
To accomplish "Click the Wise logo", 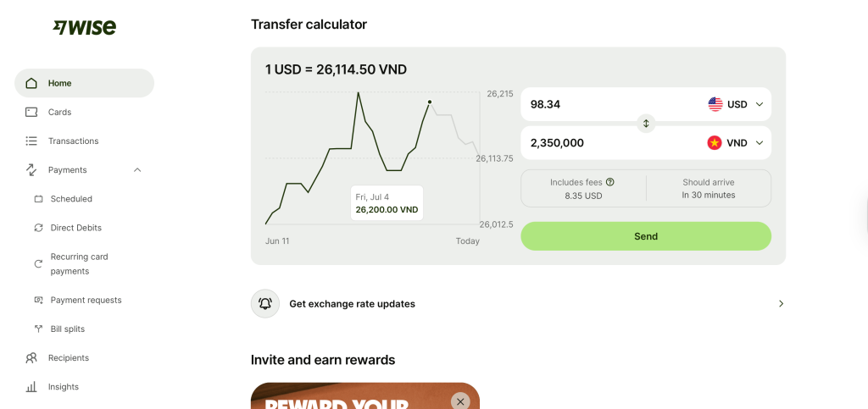I will point(84,27).
